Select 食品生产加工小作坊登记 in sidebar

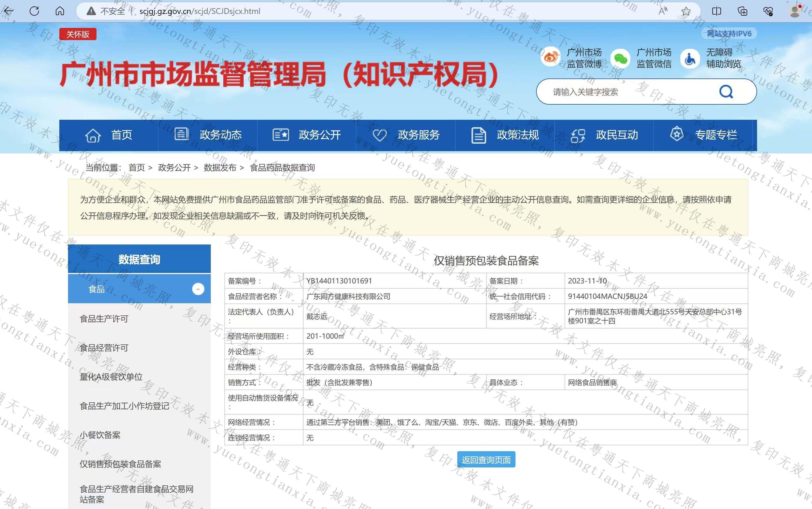click(124, 406)
